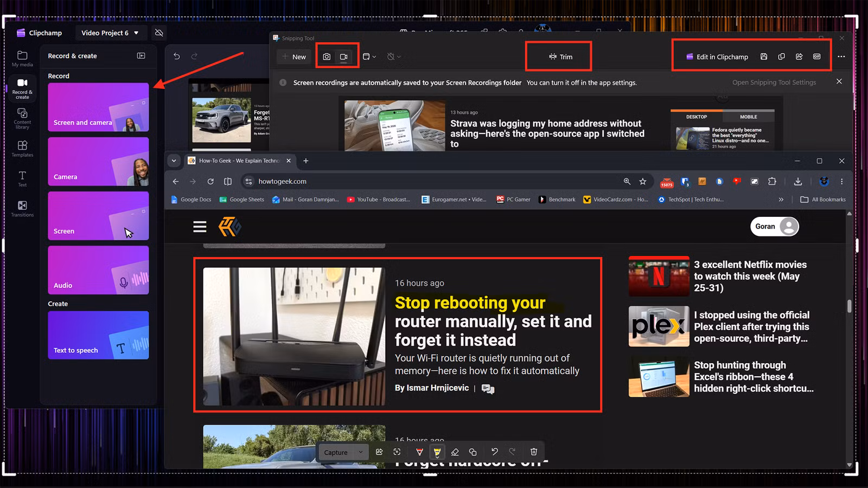Image resolution: width=868 pixels, height=488 pixels.
Task: Open comments icon beside Ismar Hrnjicevic
Action: 488,389
